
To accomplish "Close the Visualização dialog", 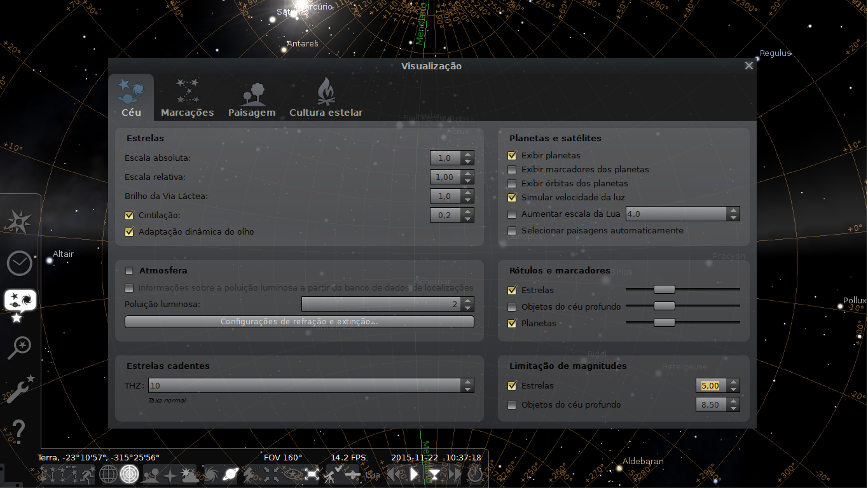I will (x=748, y=65).
